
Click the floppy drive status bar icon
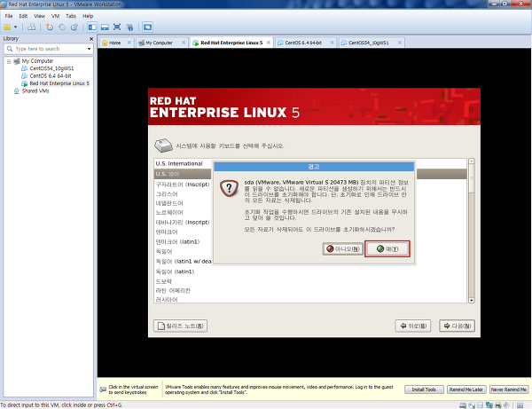click(x=480, y=405)
